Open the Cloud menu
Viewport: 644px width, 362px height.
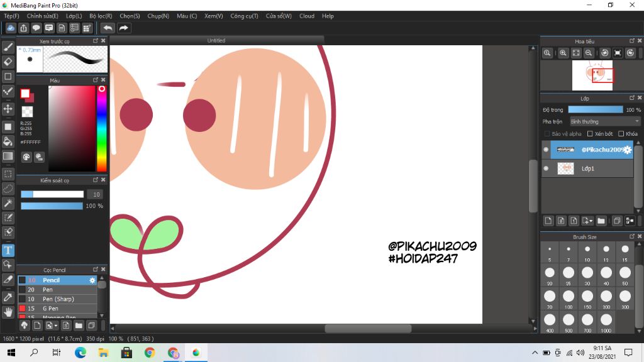307,16
